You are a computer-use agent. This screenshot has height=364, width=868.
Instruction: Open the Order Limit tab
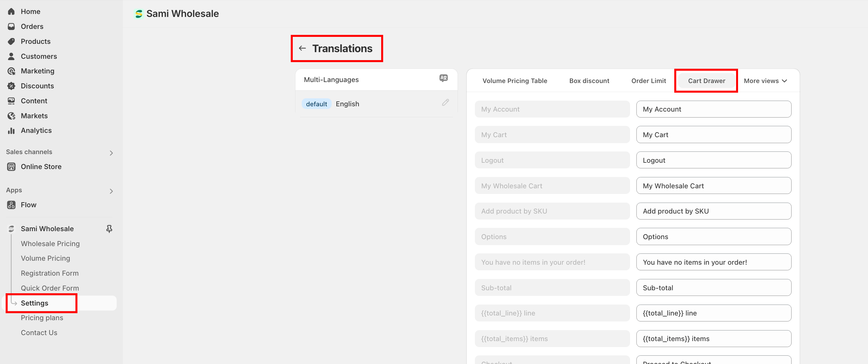[648, 81]
